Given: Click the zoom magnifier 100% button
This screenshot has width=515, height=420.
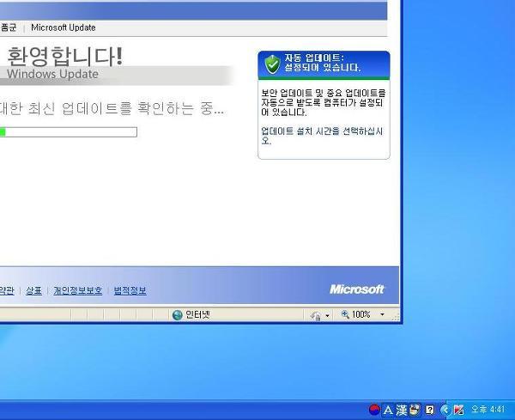Looking at the screenshot, I should coord(355,314).
